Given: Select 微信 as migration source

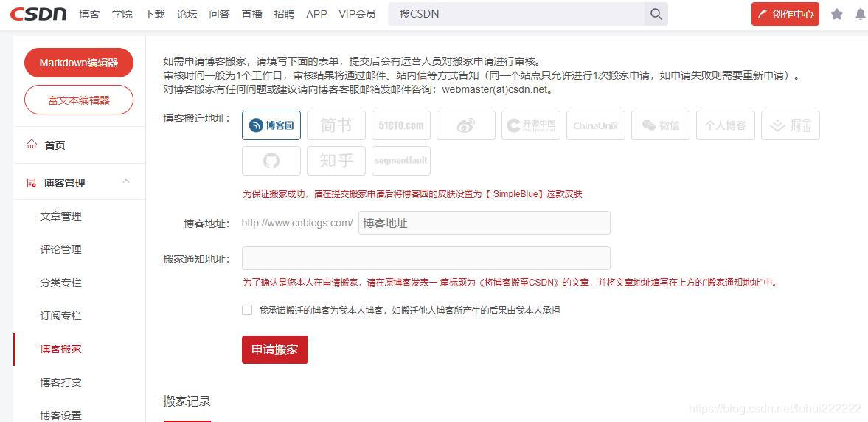Looking at the screenshot, I should tap(661, 125).
